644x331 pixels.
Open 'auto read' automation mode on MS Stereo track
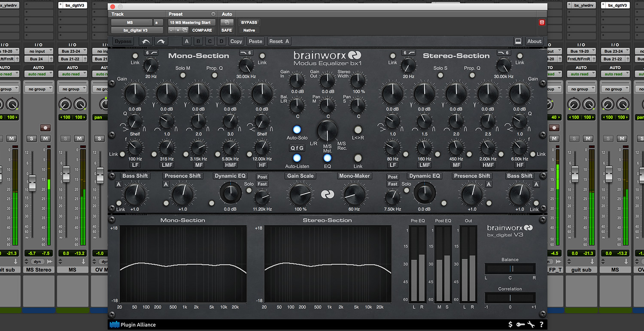coord(38,74)
